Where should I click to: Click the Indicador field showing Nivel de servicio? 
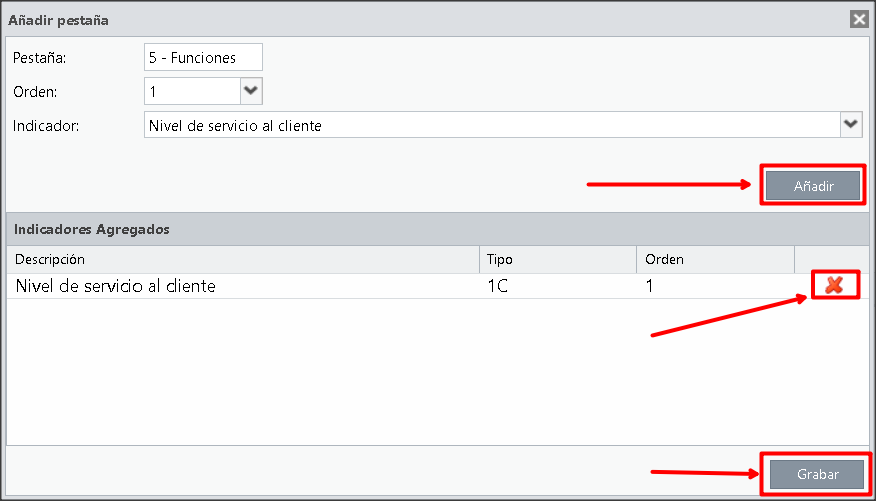[492, 125]
